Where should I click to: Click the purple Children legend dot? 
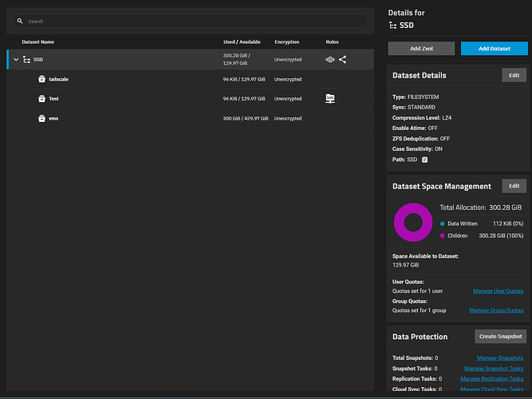[442, 235]
